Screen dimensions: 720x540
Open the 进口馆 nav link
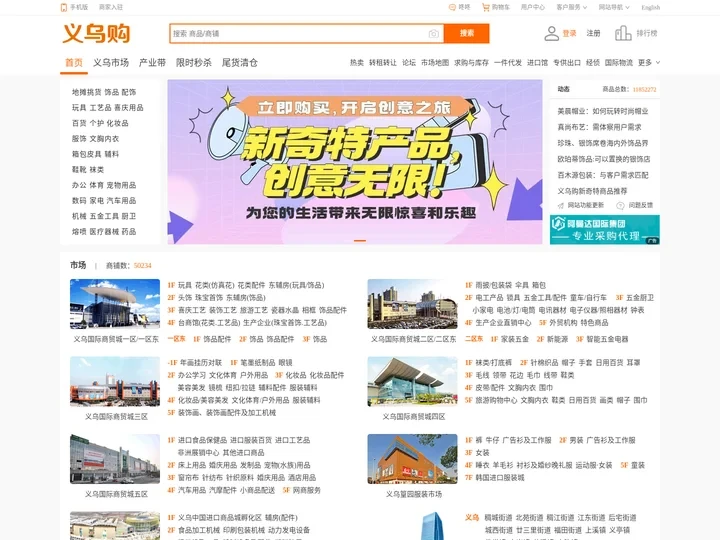point(537,62)
